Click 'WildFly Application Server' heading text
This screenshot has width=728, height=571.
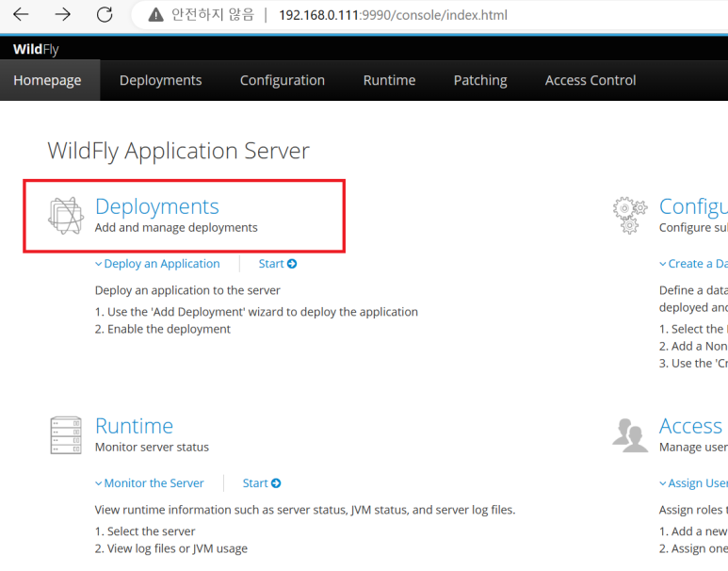pos(178,151)
